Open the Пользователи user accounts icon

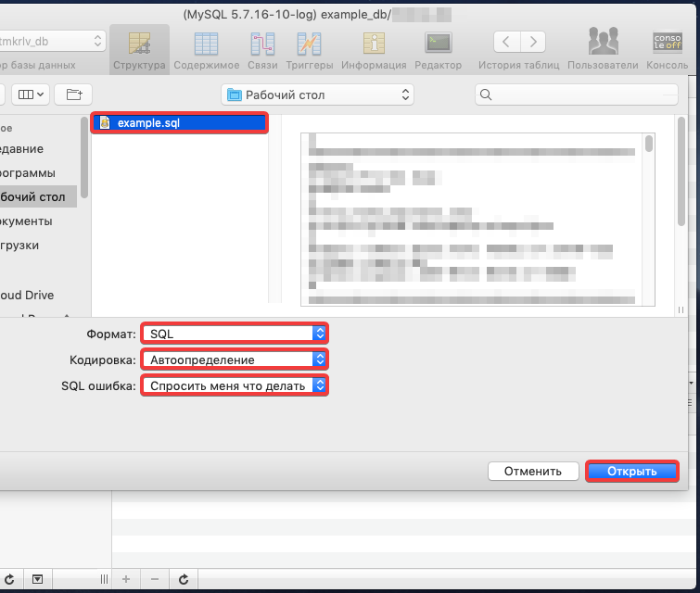click(603, 49)
